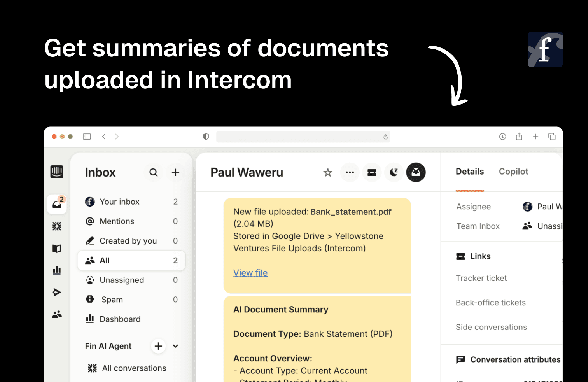The height and width of the screenshot is (382, 588).
Task: Star the Paul Waweru conversation
Action: [327, 172]
